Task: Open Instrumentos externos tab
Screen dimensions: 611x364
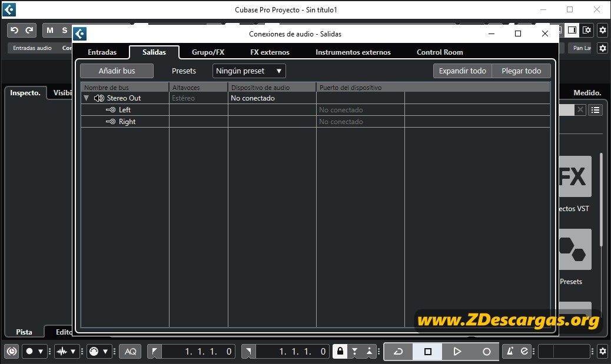Action: (353, 52)
